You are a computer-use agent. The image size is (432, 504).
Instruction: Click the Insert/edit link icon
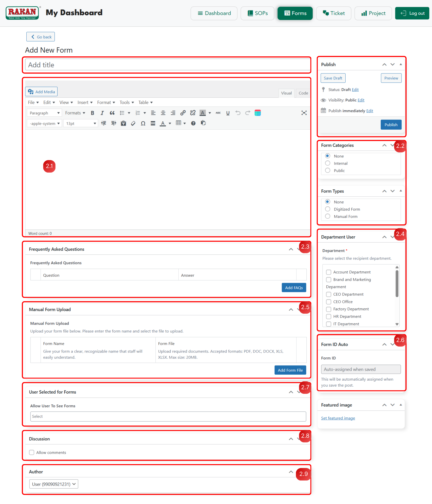pyautogui.click(x=183, y=113)
